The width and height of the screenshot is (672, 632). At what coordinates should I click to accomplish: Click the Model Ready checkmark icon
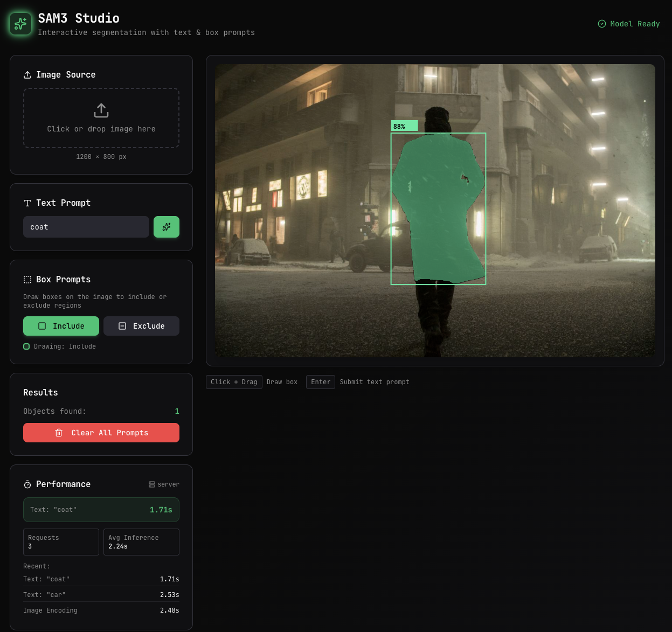602,24
